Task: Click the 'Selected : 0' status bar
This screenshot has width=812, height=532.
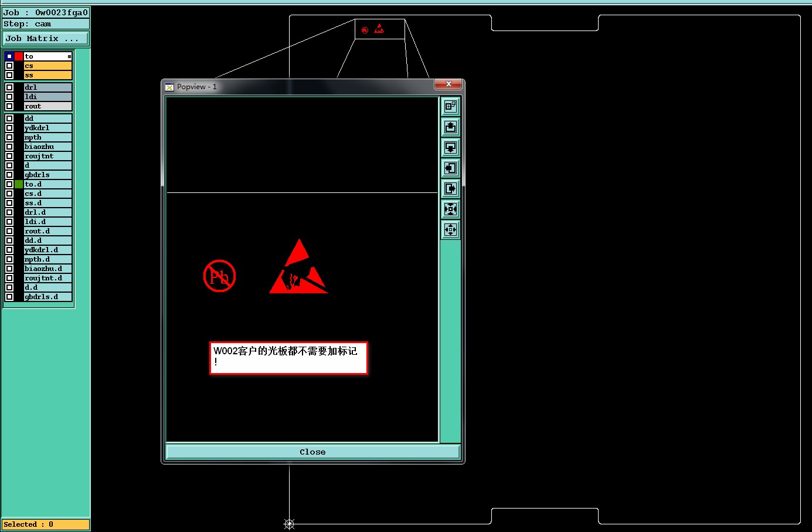Action: click(46, 524)
